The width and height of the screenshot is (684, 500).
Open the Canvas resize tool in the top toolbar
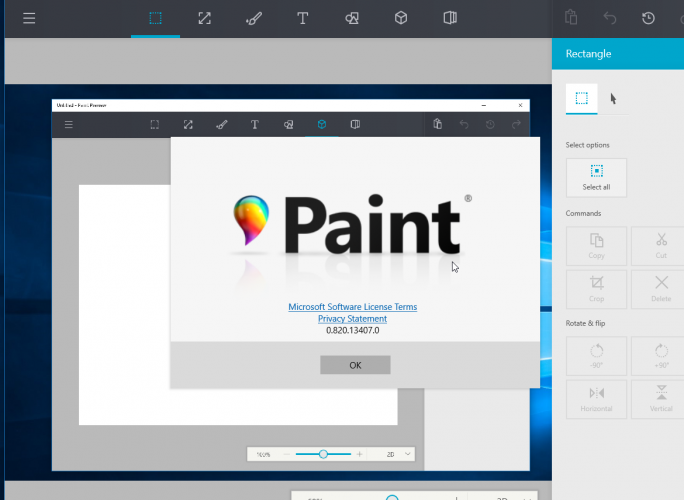click(204, 18)
